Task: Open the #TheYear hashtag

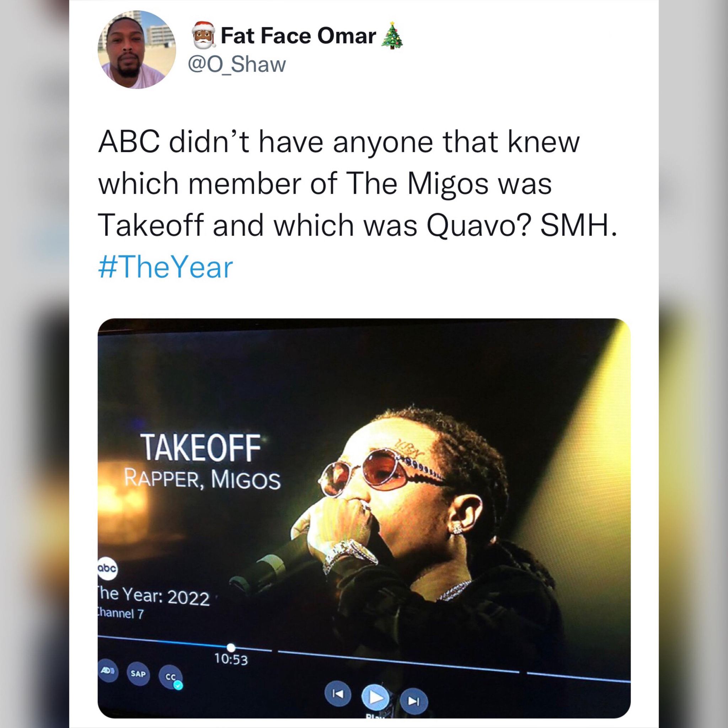Action: (166, 268)
